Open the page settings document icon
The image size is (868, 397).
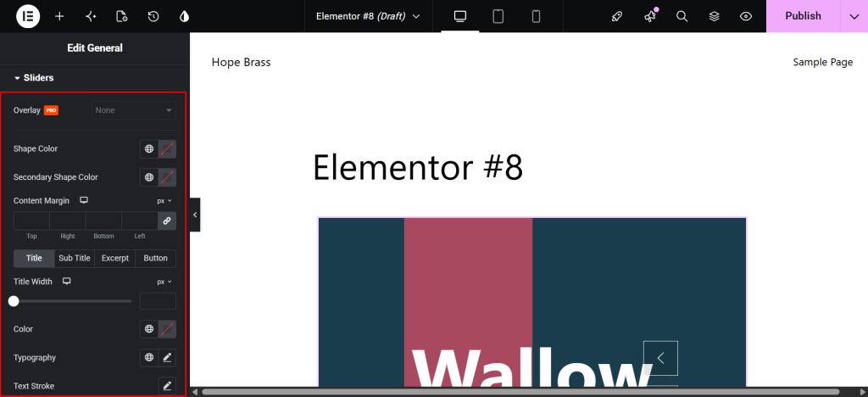tap(122, 17)
